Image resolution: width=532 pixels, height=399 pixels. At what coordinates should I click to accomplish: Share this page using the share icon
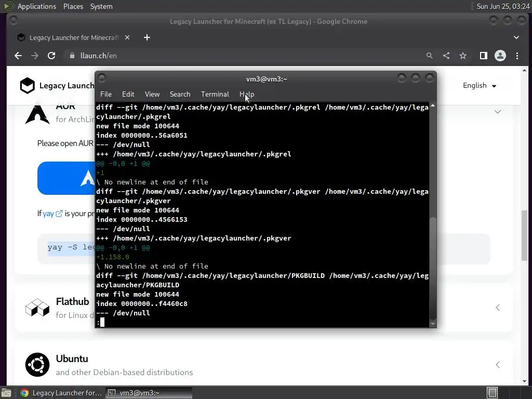click(446, 56)
